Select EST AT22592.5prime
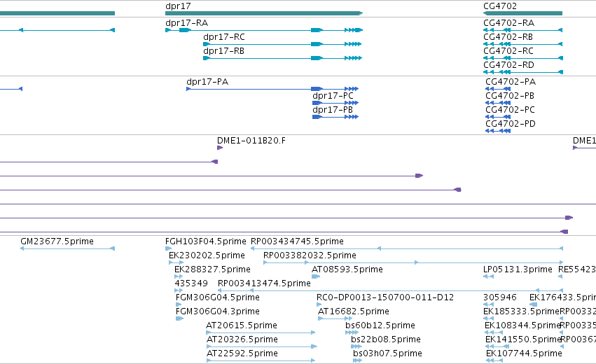 pos(242,353)
